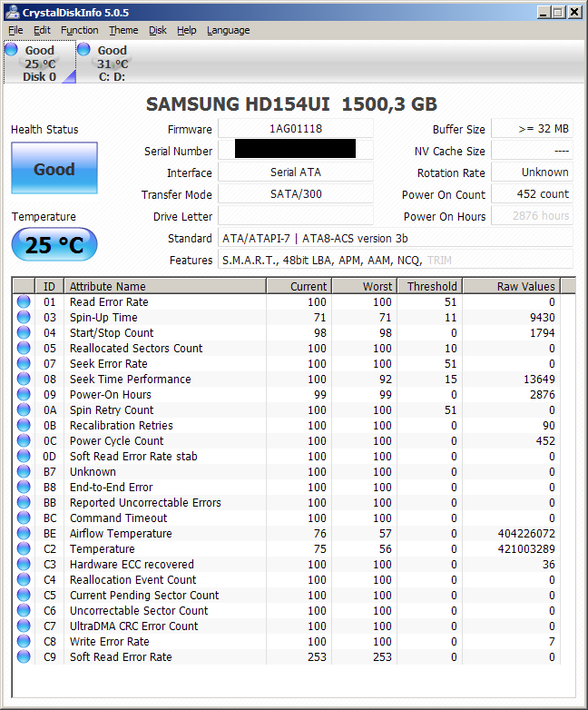This screenshot has width=588, height=710.
Task: Click the Raw Values column header
Action: click(512, 286)
